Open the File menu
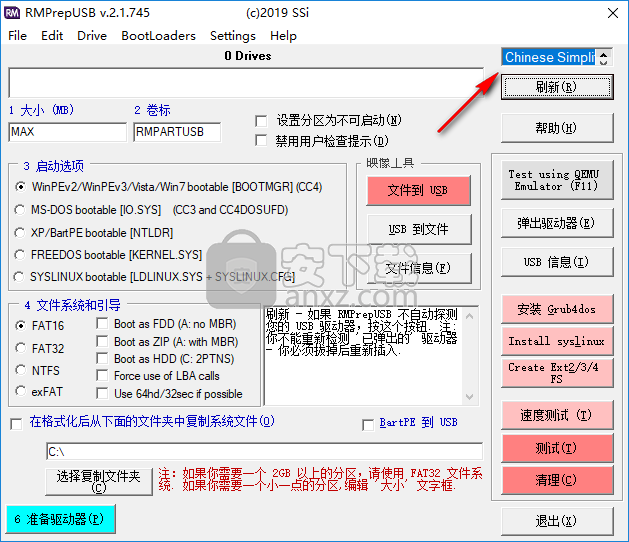Image resolution: width=629 pixels, height=542 pixels. (x=17, y=36)
